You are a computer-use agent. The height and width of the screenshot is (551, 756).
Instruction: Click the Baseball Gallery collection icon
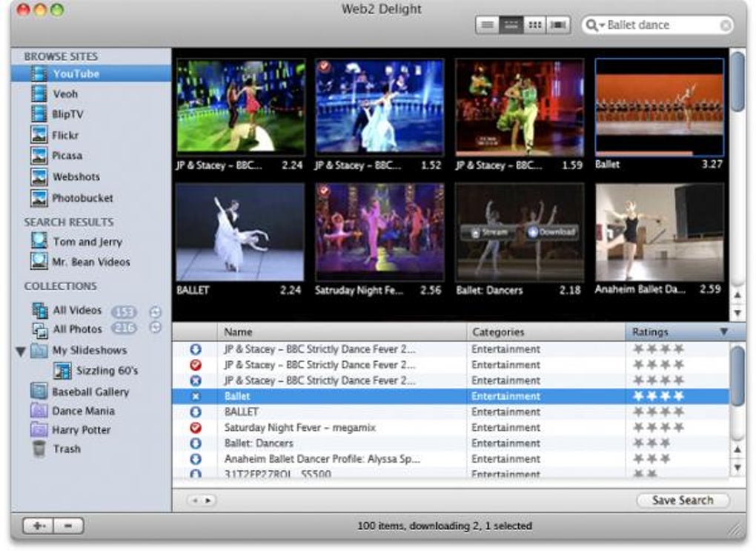[39, 392]
